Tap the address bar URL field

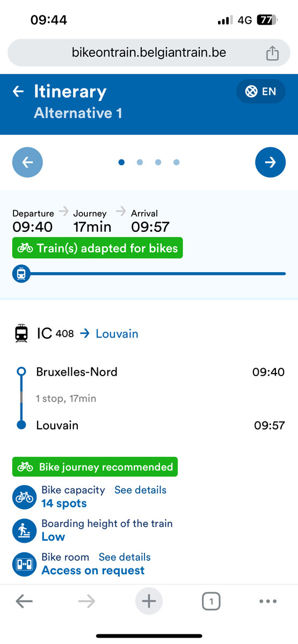[149, 53]
